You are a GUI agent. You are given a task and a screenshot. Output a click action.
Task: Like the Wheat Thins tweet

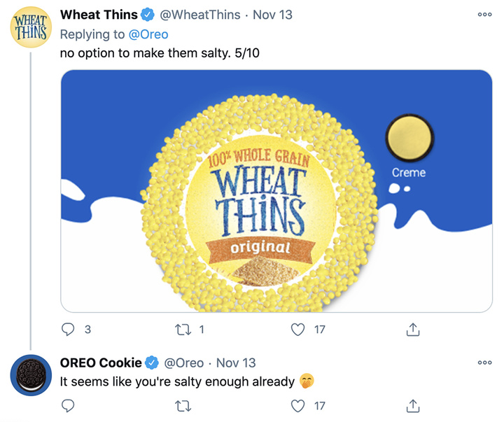[x=298, y=329]
